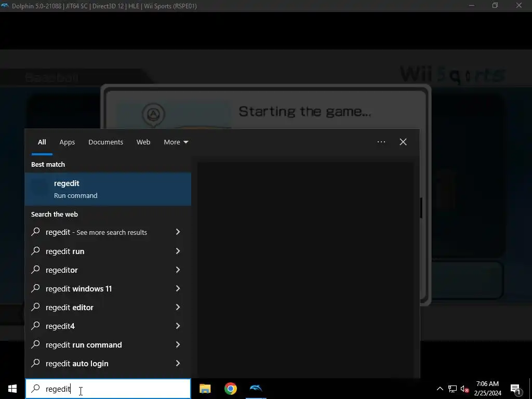Open network status tray icon
This screenshot has height=399, width=532.
(453, 389)
